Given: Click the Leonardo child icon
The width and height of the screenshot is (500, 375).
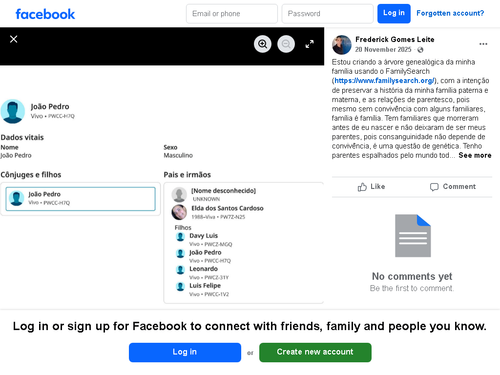Looking at the screenshot, I should pos(180,270).
